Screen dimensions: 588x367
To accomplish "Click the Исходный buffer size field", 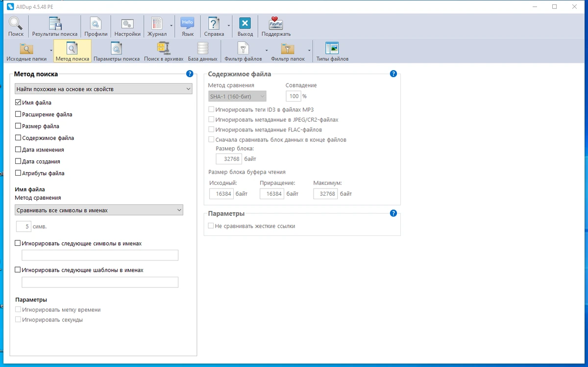I will (221, 194).
